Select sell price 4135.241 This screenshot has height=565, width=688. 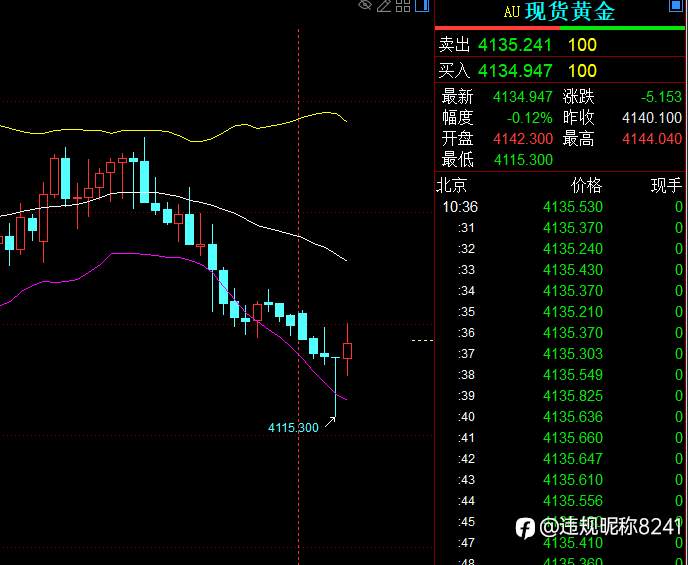pyautogui.click(x=515, y=45)
